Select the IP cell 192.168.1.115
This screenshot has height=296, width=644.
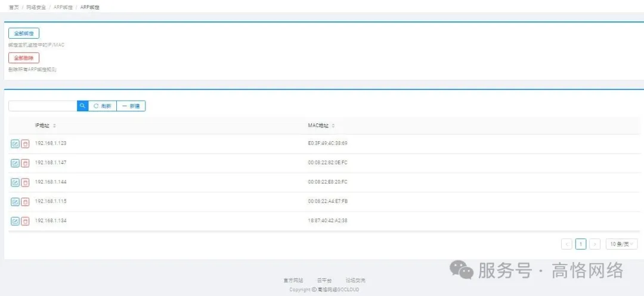(x=51, y=201)
